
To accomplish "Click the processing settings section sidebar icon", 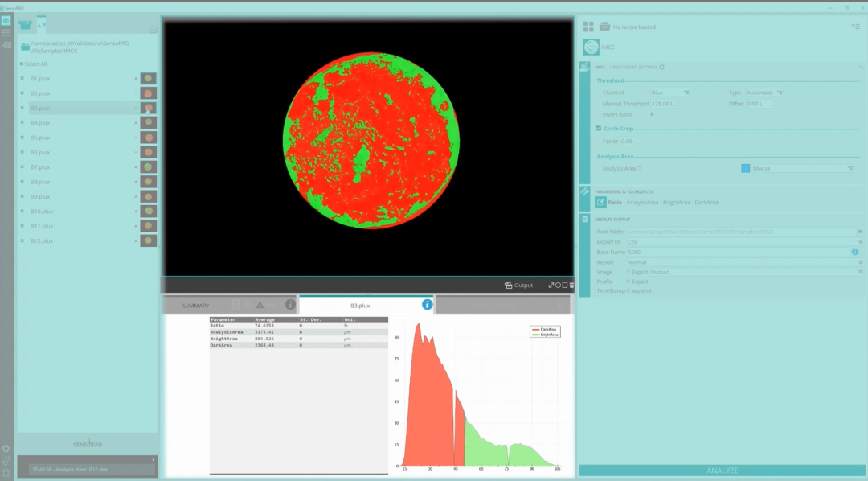I will [584, 67].
